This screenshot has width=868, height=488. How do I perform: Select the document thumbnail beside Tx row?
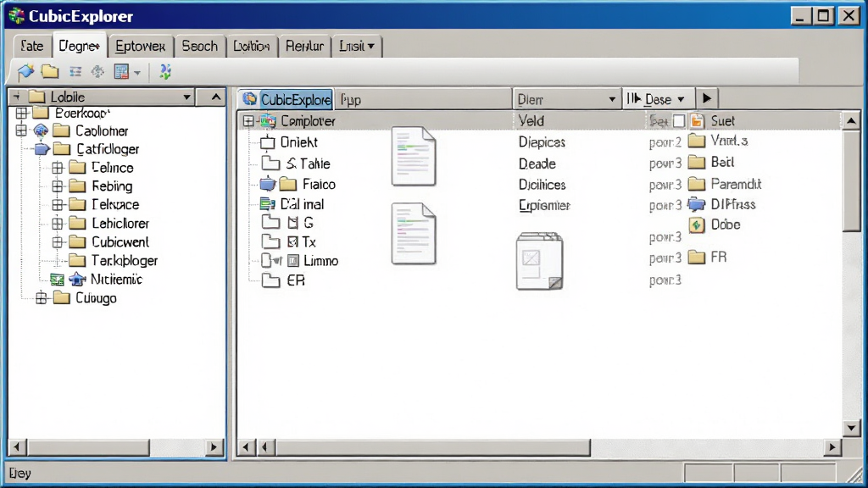(x=414, y=234)
